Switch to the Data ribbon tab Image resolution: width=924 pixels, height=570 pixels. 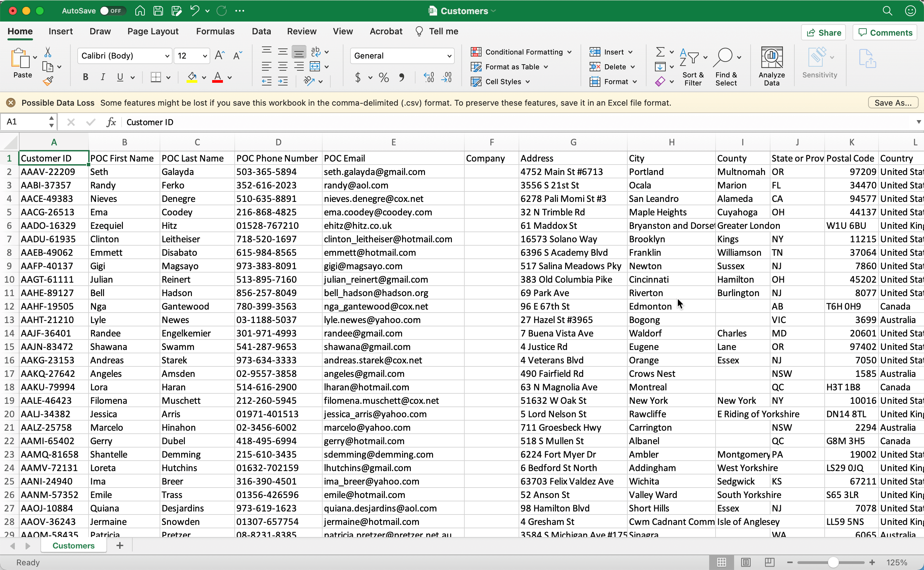[x=261, y=31]
